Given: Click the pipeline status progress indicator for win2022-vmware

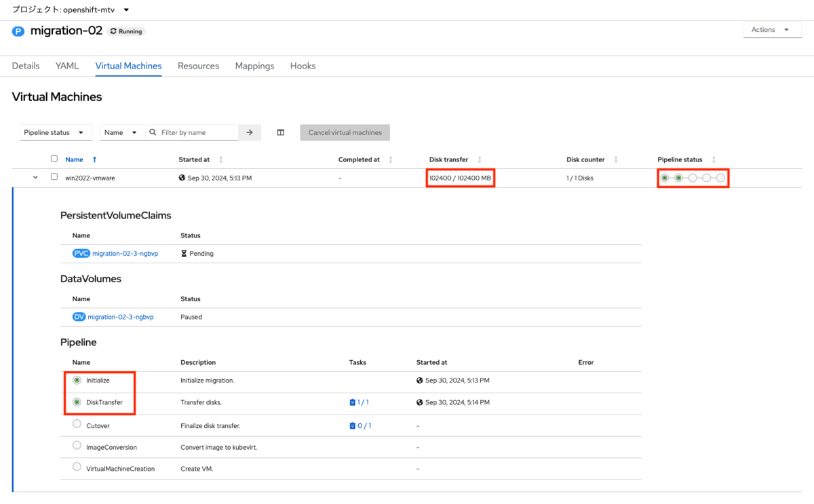Looking at the screenshot, I should click(x=693, y=177).
